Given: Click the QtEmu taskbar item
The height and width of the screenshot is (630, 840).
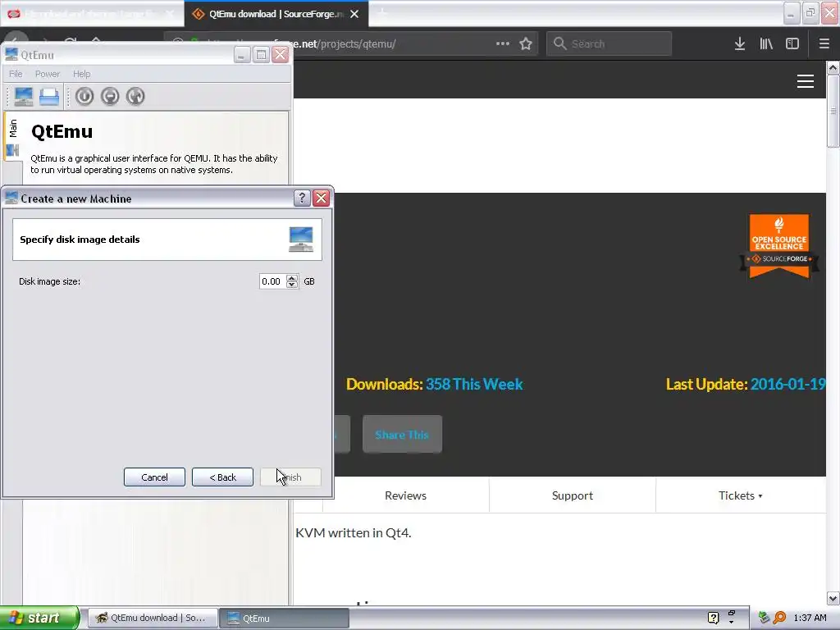Looking at the screenshot, I should coord(285,618).
